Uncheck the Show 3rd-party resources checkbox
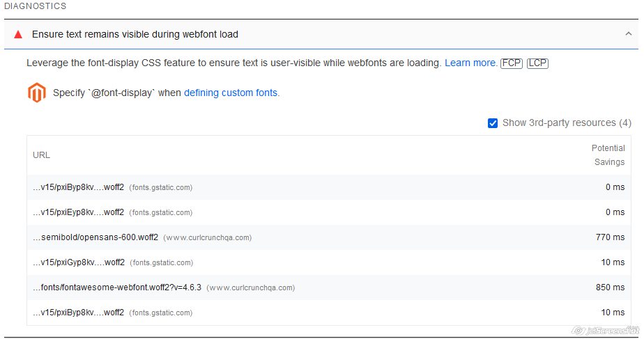The height and width of the screenshot is (339, 644). [493, 123]
